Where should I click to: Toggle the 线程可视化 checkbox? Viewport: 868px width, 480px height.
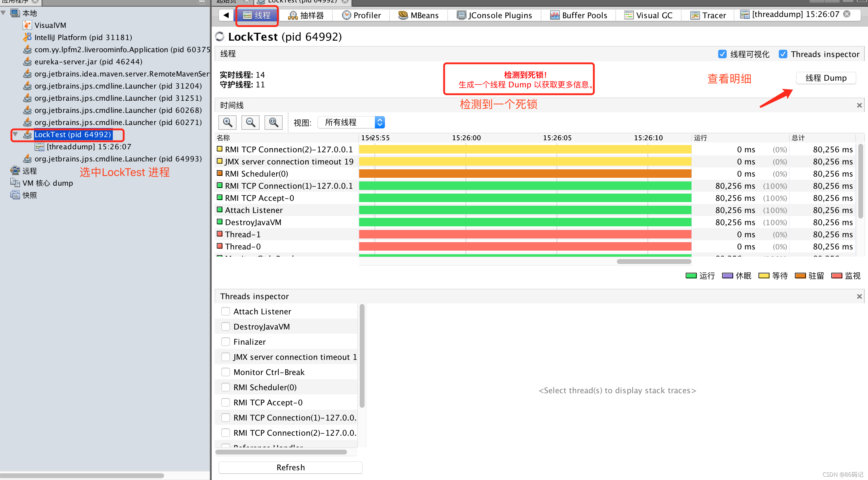[722, 54]
